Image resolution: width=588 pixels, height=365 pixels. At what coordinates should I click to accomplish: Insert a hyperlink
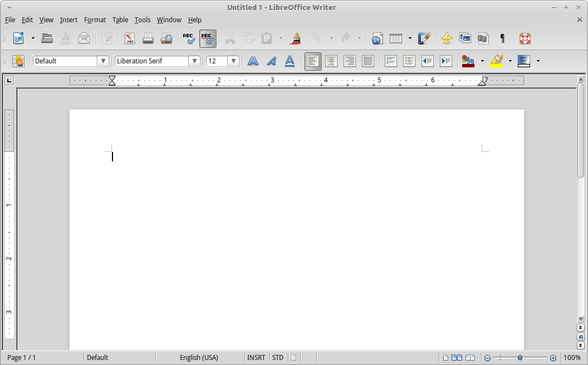coord(377,38)
